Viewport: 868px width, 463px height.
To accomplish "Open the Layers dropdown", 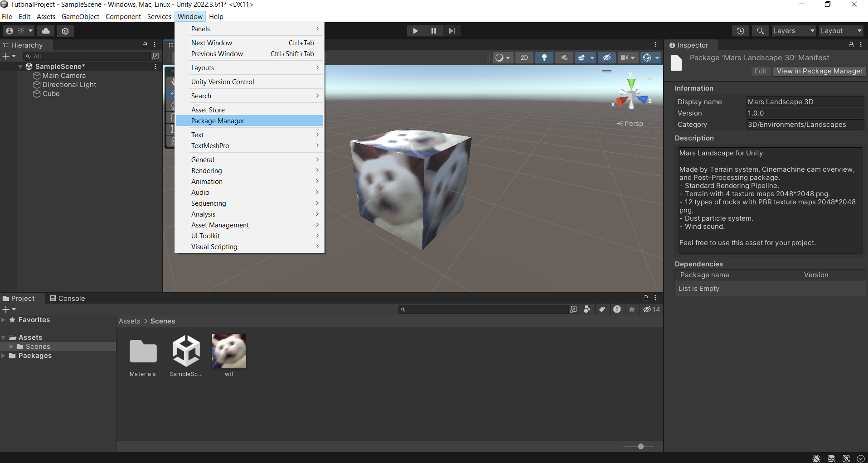I will pyautogui.click(x=794, y=31).
